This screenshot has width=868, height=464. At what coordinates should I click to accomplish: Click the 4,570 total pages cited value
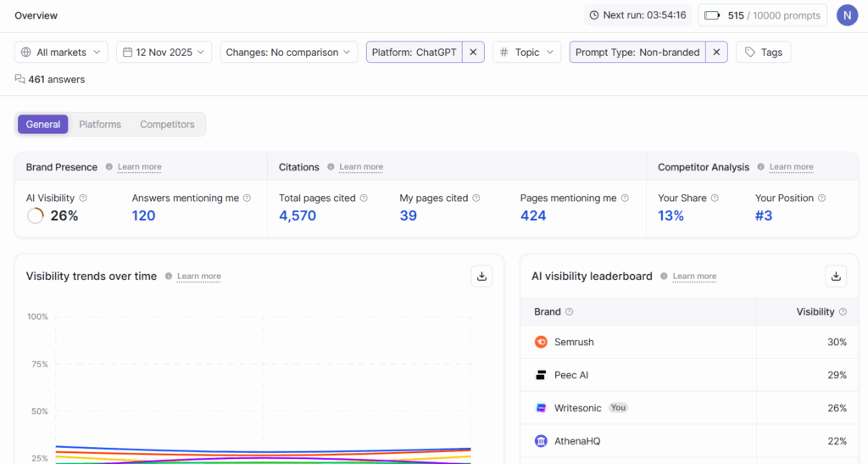click(298, 216)
